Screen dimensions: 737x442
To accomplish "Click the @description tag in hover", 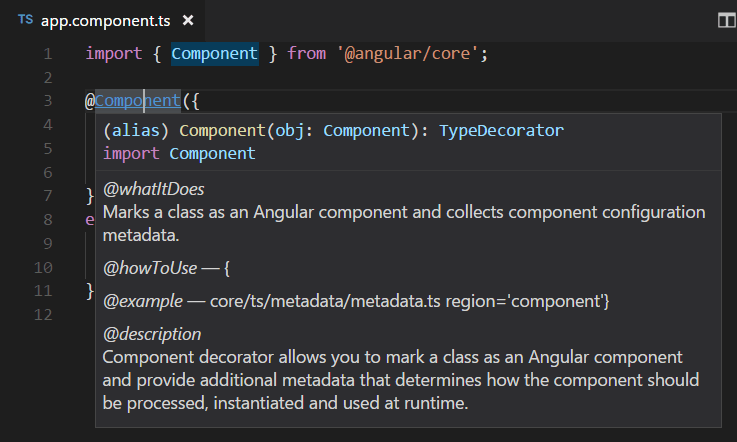I will pos(152,333).
